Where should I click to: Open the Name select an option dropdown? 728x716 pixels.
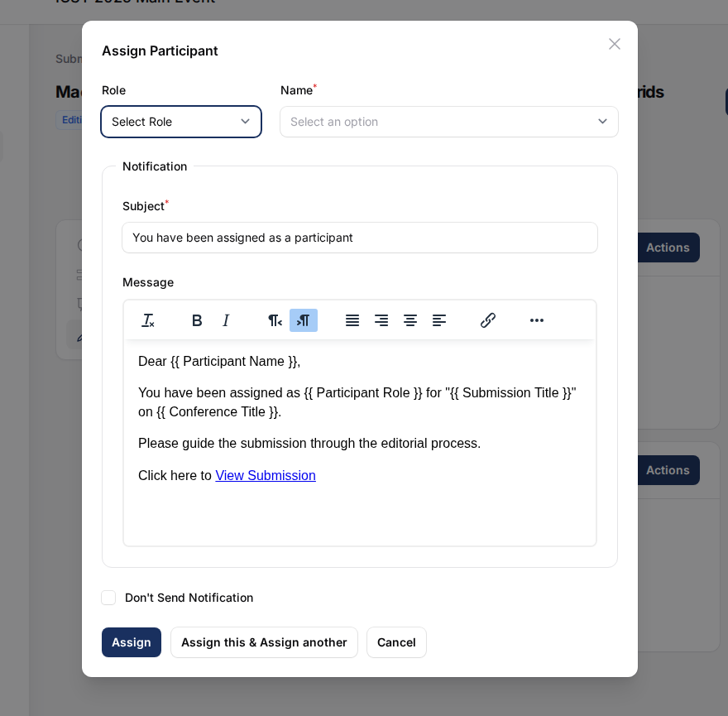(x=449, y=122)
